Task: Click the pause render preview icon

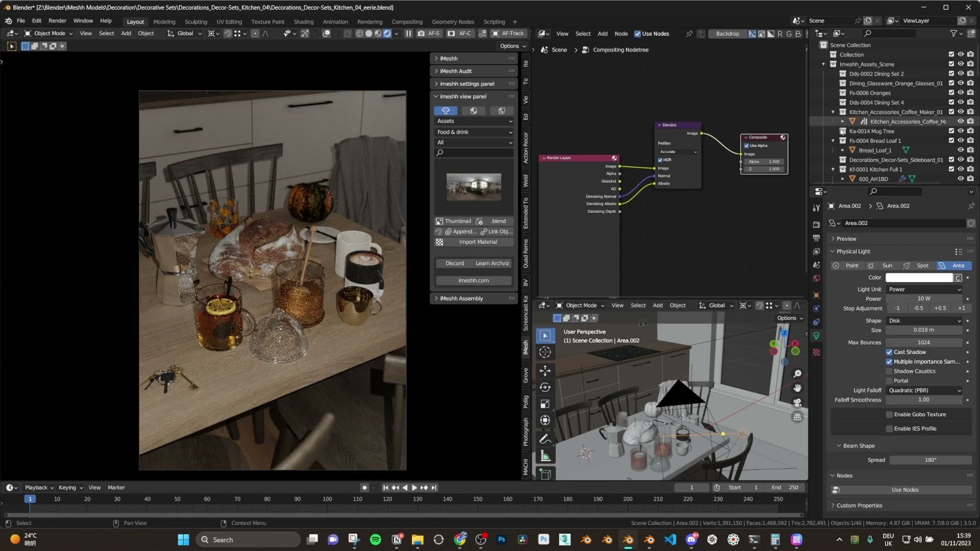Action: [408, 33]
